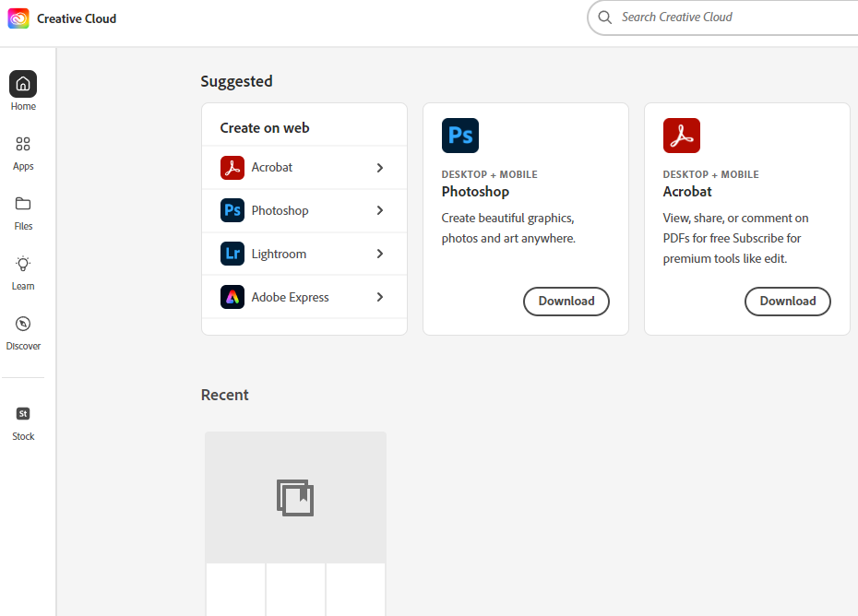
Task: Click the Lightroom icon in Create on web
Action: coord(232,254)
